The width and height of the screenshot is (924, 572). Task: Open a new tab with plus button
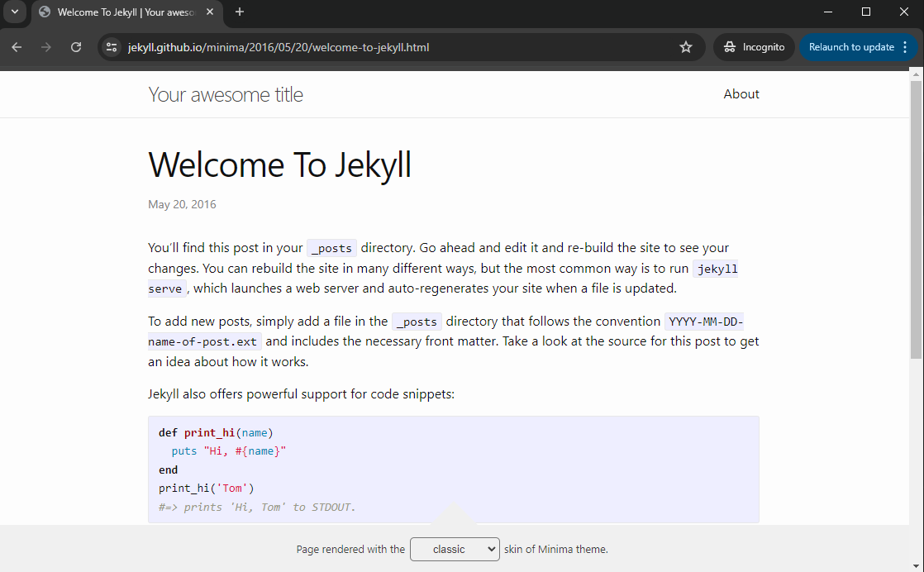click(240, 12)
